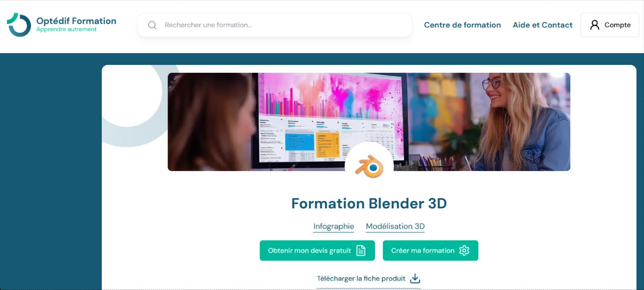Open the Modélisation 3D link
This screenshot has width=644, height=290.
(x=395, y=226)
